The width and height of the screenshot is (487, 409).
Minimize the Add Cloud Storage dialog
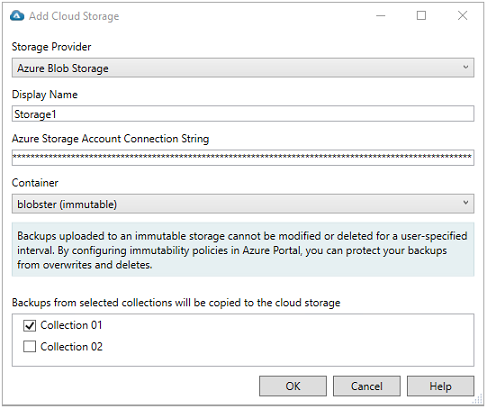tap(381, 15)
